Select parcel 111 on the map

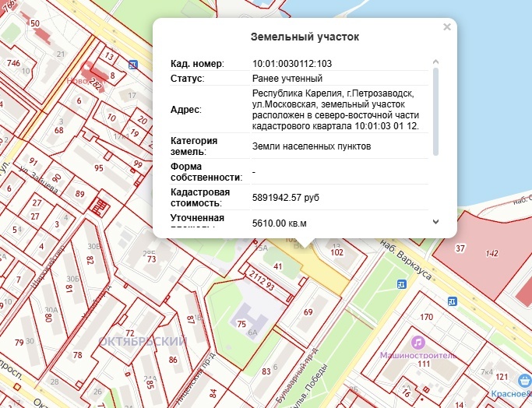click(424, 364)
